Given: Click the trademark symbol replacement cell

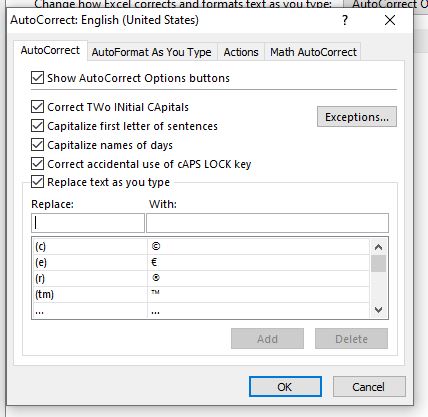Looking at the screenshot, I should (258, 294).
